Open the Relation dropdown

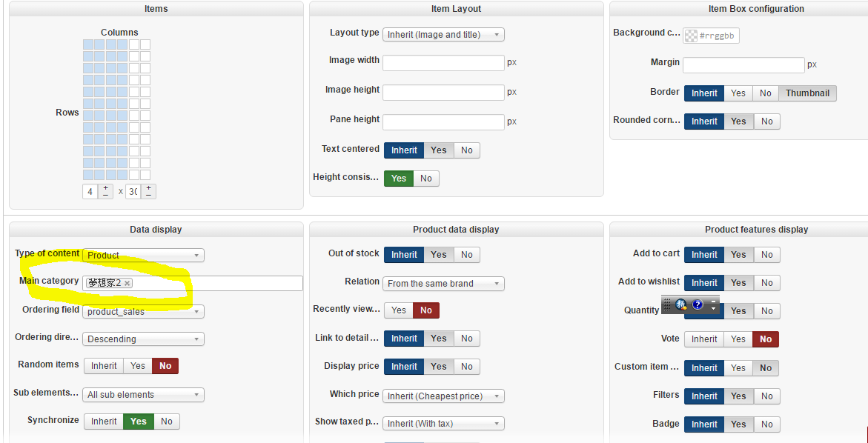443,284
